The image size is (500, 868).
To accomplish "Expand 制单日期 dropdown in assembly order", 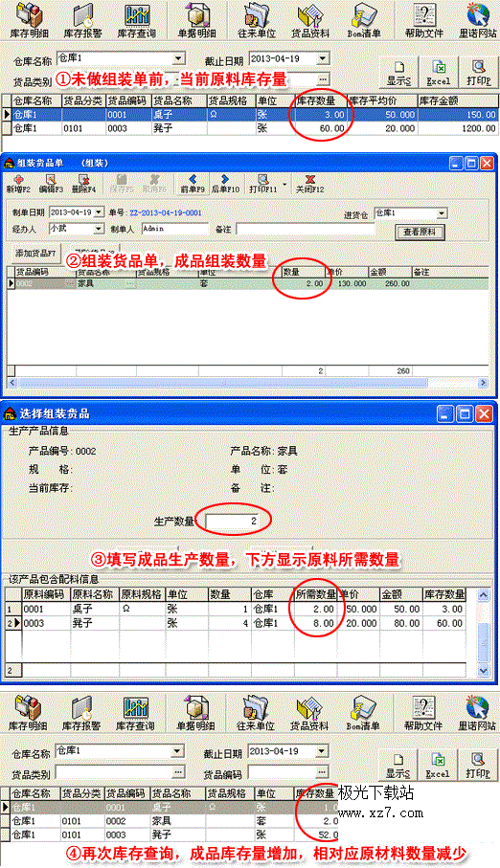I will 98,212.
